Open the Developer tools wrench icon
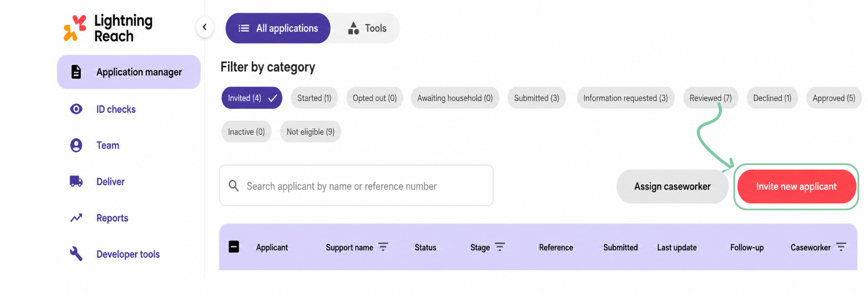Viewport: 868px width, 294px height. click(76, 254)
